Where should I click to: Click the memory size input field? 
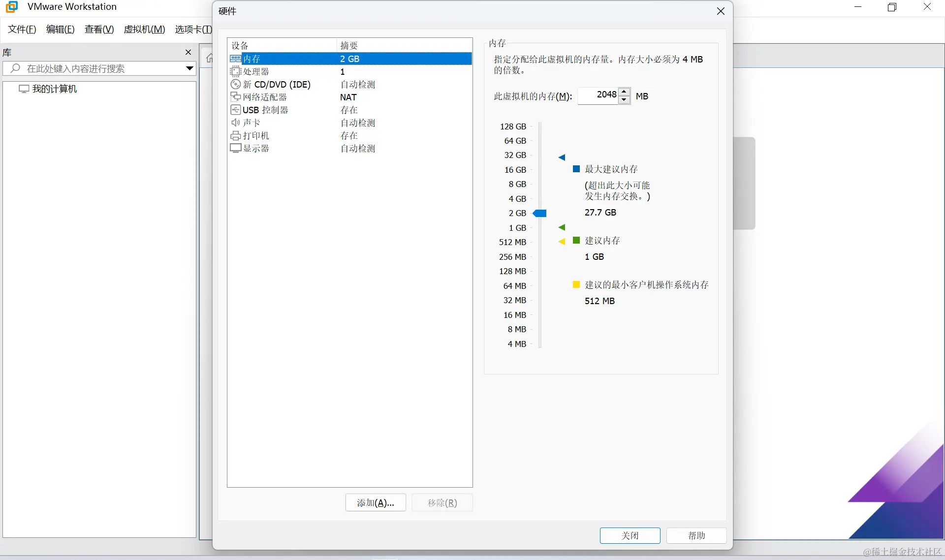pyautogui.click(x=598, y=95)
